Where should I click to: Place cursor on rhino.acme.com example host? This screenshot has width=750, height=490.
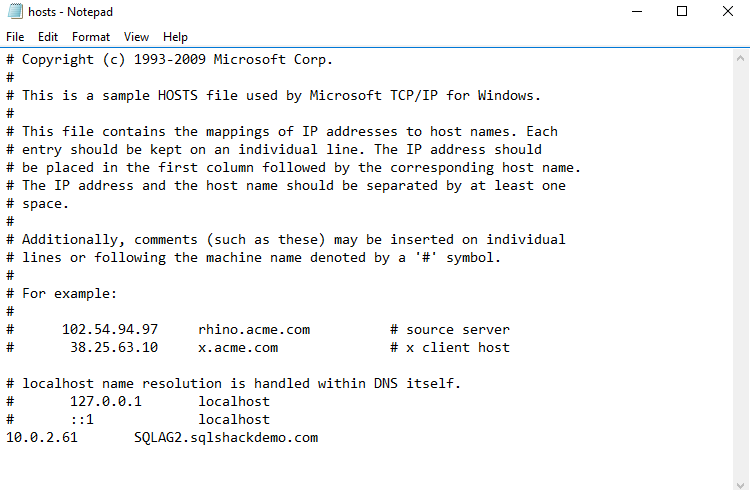254,330
